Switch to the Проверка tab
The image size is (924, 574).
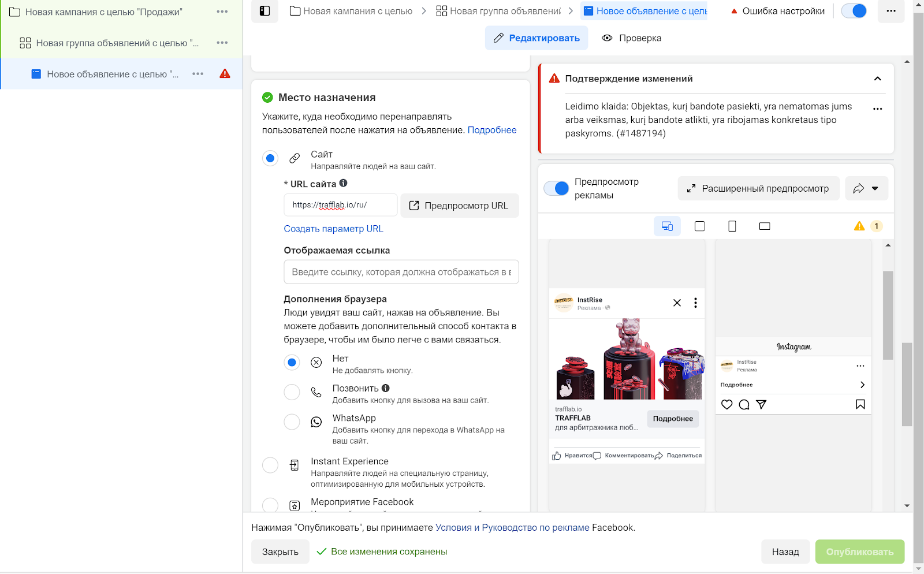(x=632, y=38)
